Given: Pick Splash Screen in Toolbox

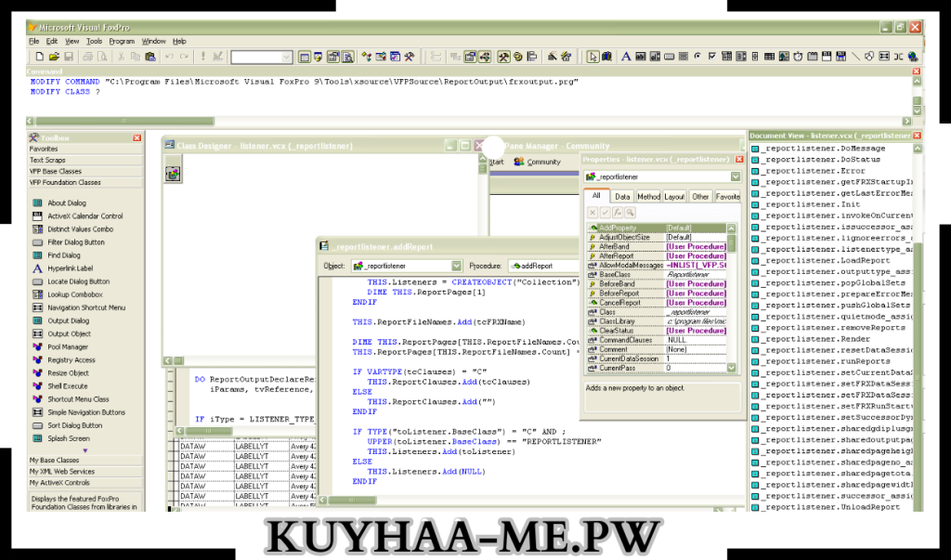Looking at the screenshot, I should pyautogui.click(x=69, y=438).
